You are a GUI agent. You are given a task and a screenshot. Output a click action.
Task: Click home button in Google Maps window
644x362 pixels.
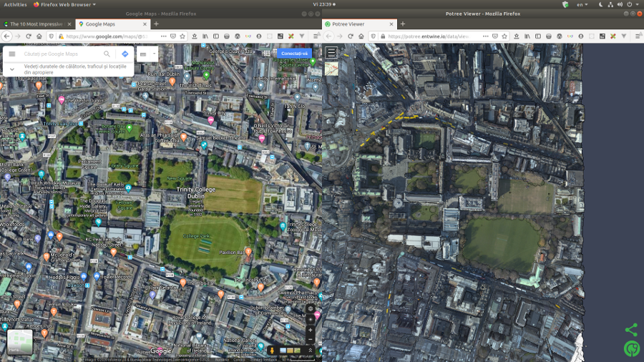coord(39,36)
